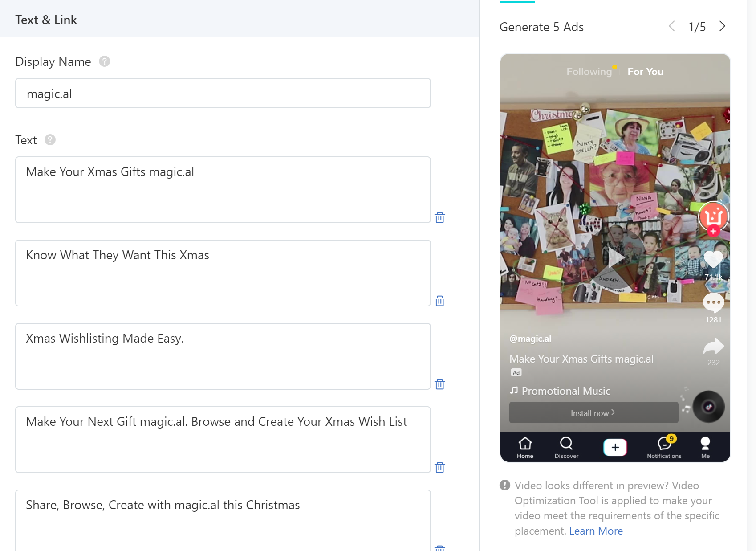The width and height of the screenshot is (756, 551).
Task: Click the ad caption text in preview
Action: pos(581,359)
